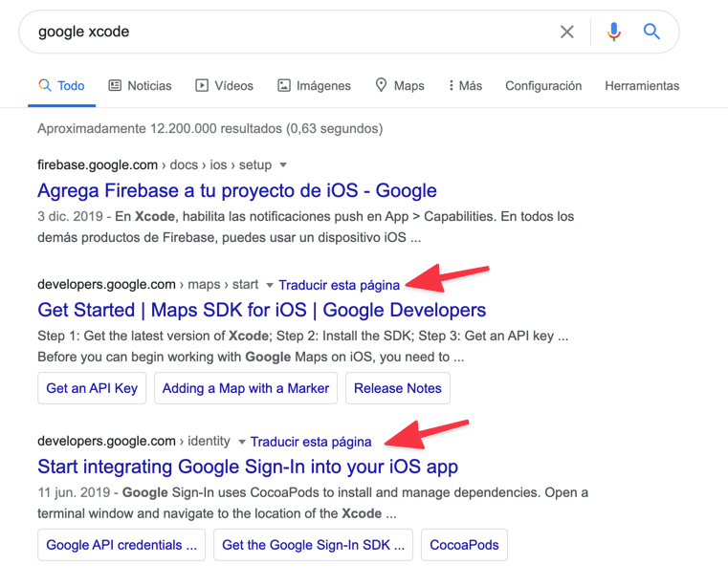Open Adding a Map with a Marker sitelink

point(246,388)
